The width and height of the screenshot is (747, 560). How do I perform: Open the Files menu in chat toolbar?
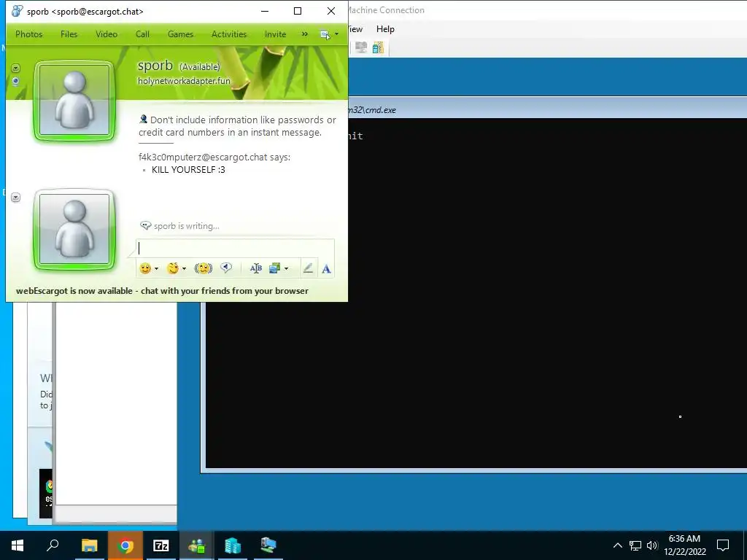coord(69,34)
